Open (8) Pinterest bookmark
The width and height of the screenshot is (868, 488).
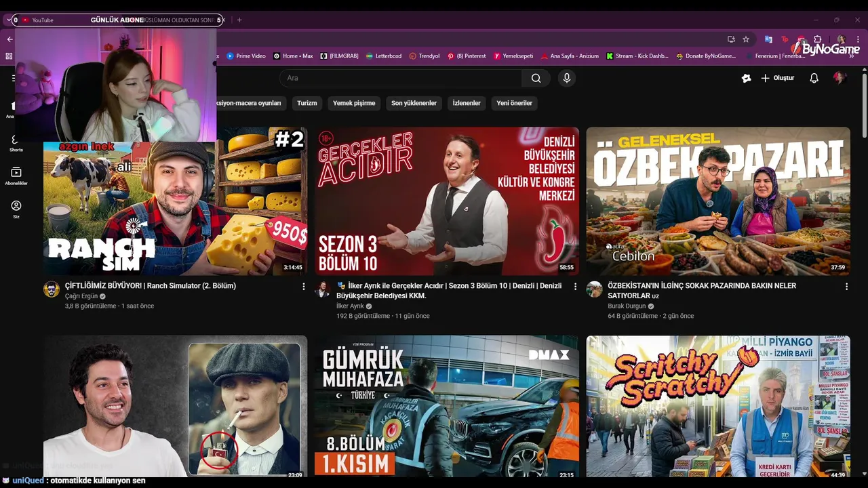coord(467,56)
